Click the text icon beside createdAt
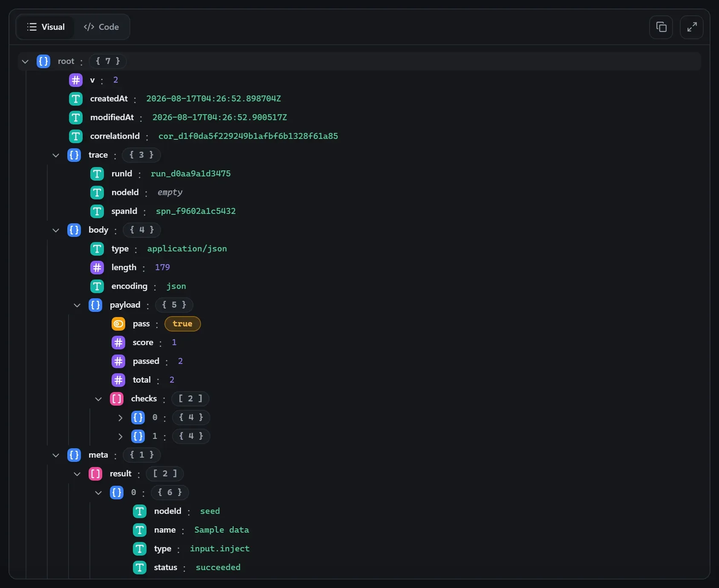 tap(76, 99)
